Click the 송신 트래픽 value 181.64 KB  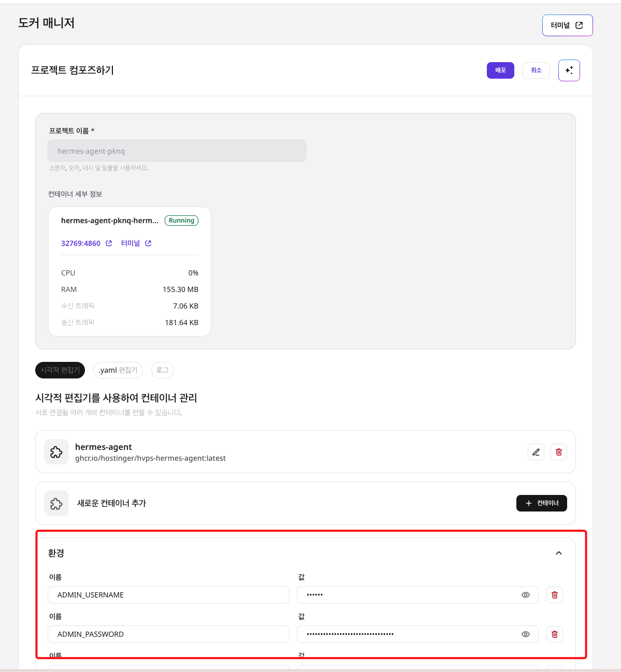coord(181,323)
